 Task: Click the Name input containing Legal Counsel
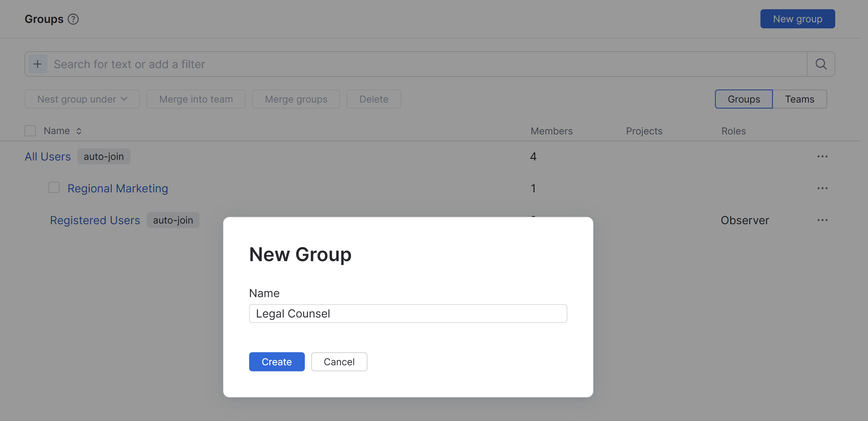[407, 313]
